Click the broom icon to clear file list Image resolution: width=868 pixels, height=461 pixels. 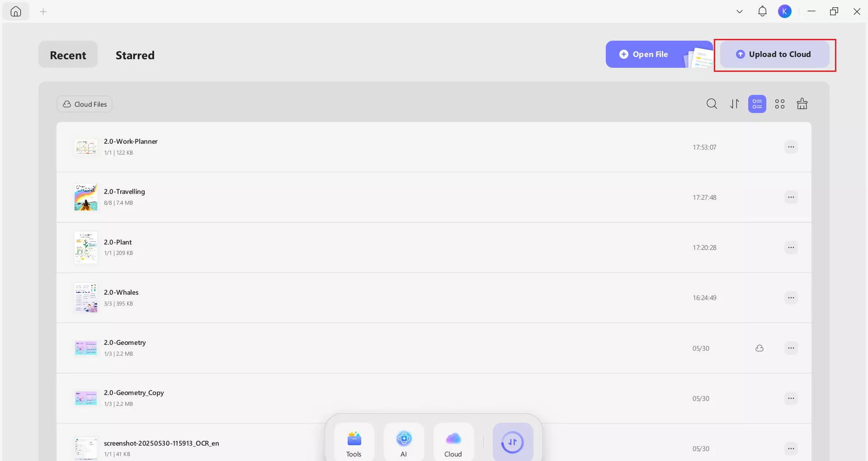pos(802,103)
